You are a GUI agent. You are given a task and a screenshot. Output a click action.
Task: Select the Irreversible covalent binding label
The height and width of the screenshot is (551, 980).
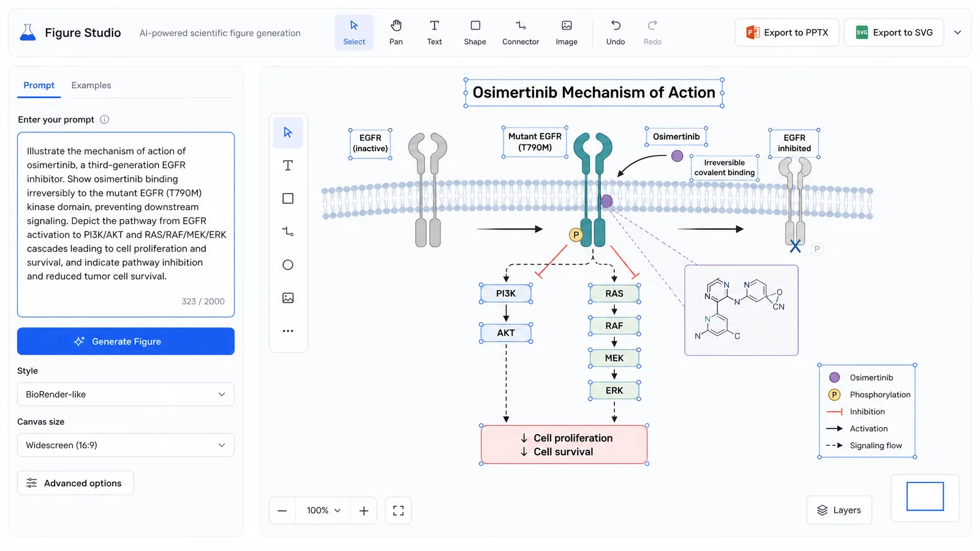[724, 168]
